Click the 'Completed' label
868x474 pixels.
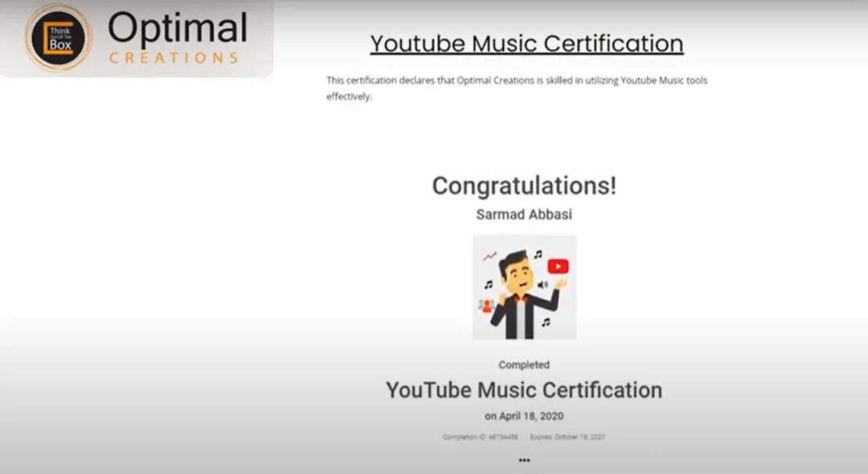pos(524,365)
